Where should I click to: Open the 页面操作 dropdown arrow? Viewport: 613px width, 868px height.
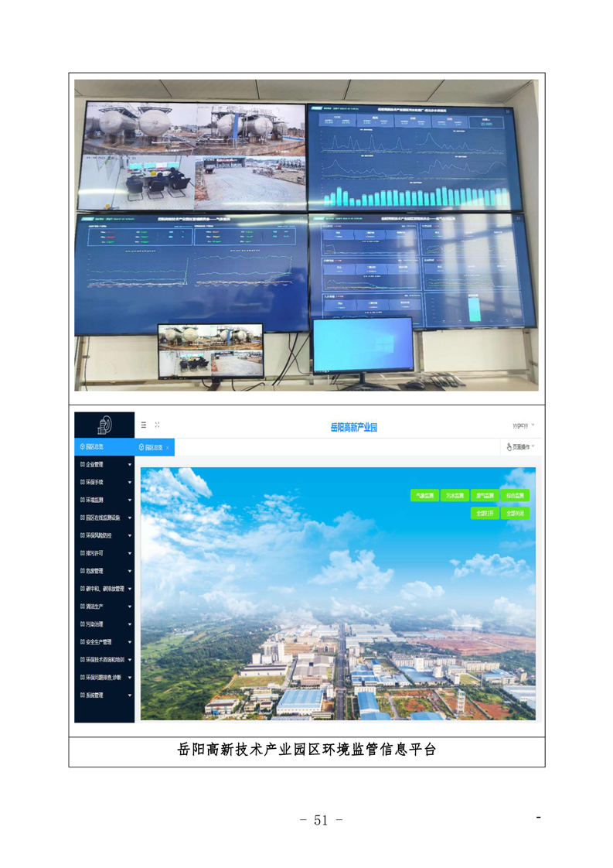click(x=533, y=447)
